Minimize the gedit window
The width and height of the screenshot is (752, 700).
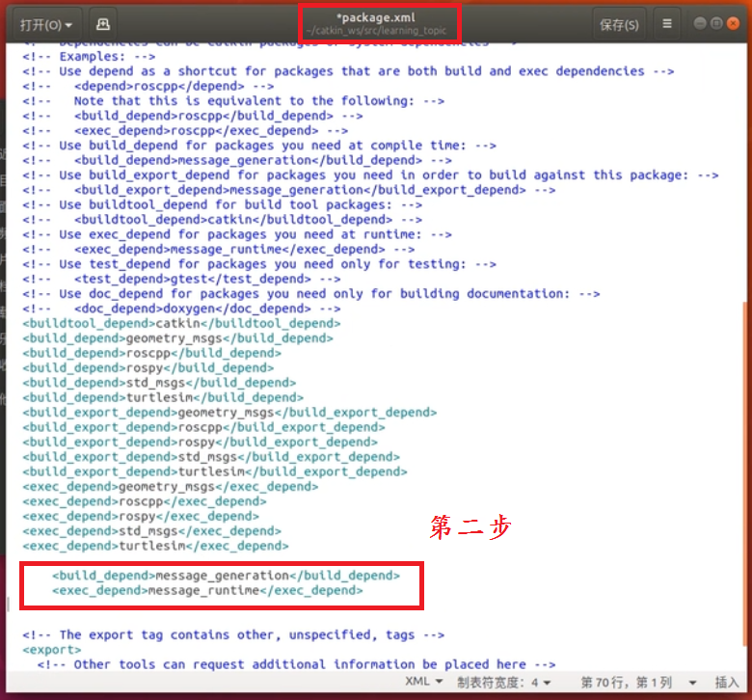(700, 23)
